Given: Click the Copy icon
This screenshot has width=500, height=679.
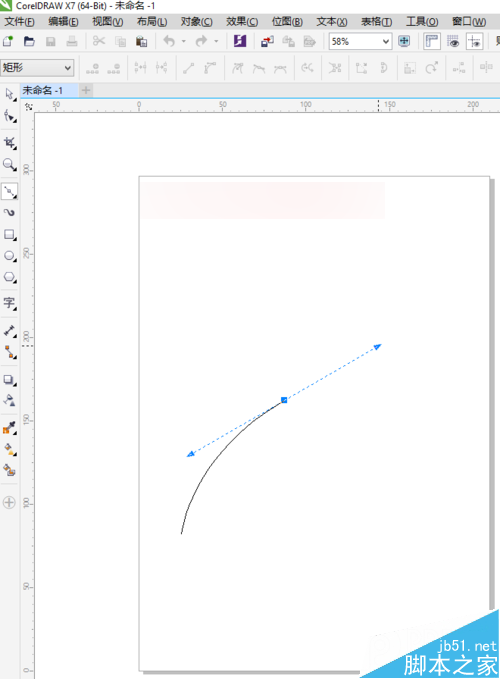Looking at the screenshot, I should [120, 42].
